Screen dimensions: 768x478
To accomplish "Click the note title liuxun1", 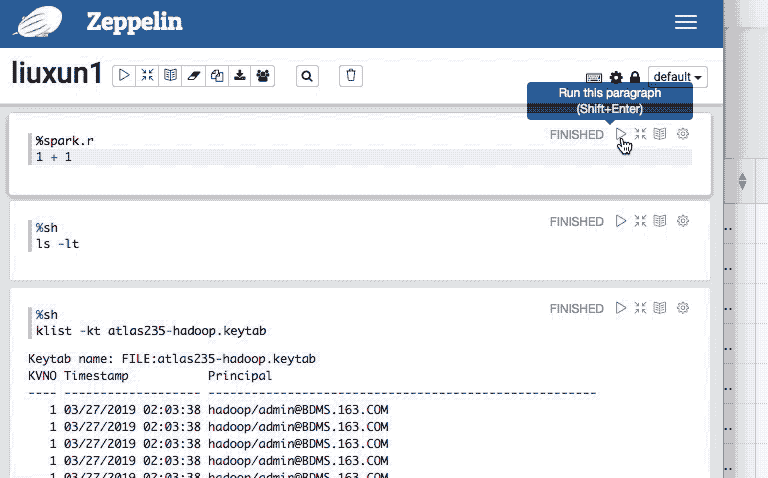I will (56, 73).
